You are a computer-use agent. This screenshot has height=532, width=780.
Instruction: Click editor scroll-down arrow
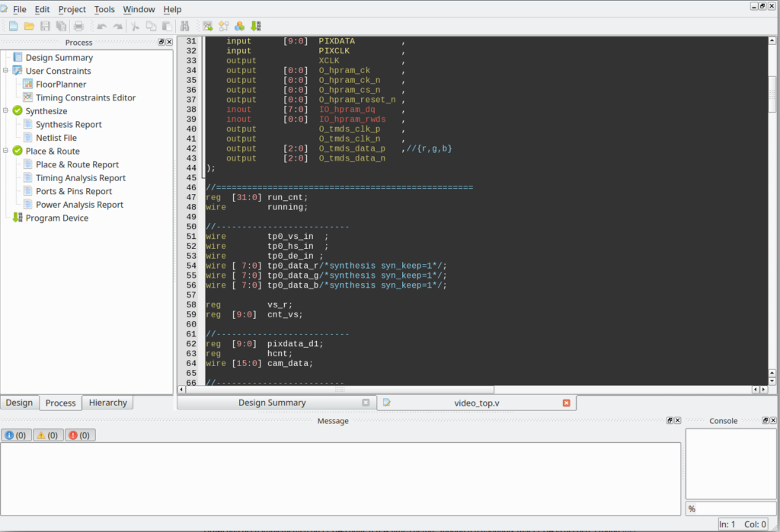click(x=772, y=381)
